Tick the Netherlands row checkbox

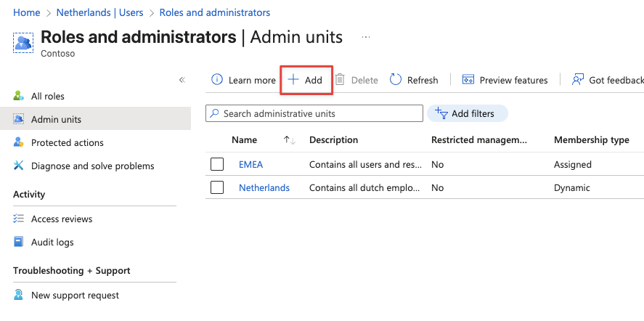pos(217,187)
